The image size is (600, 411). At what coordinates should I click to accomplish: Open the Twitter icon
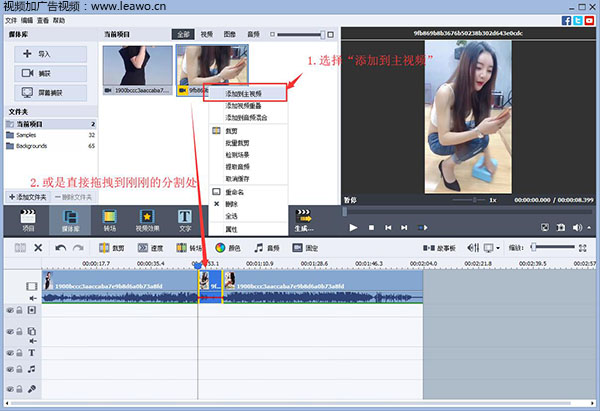[578, 20]
